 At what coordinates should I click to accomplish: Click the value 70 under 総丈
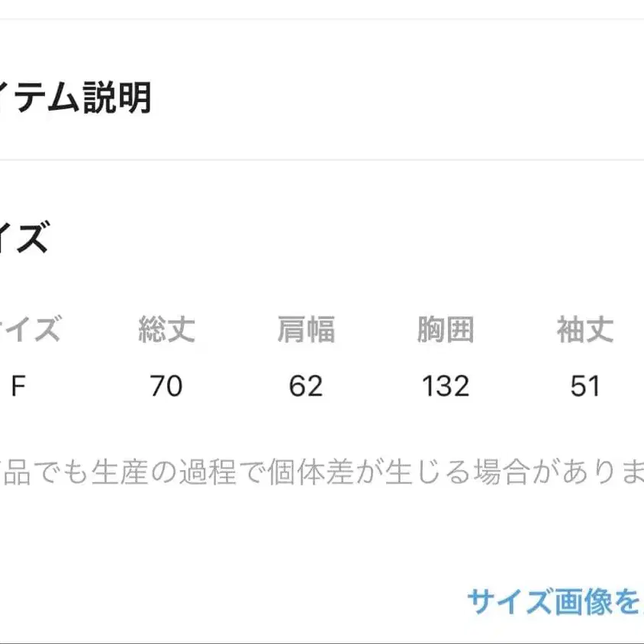(x=167, y=387)
